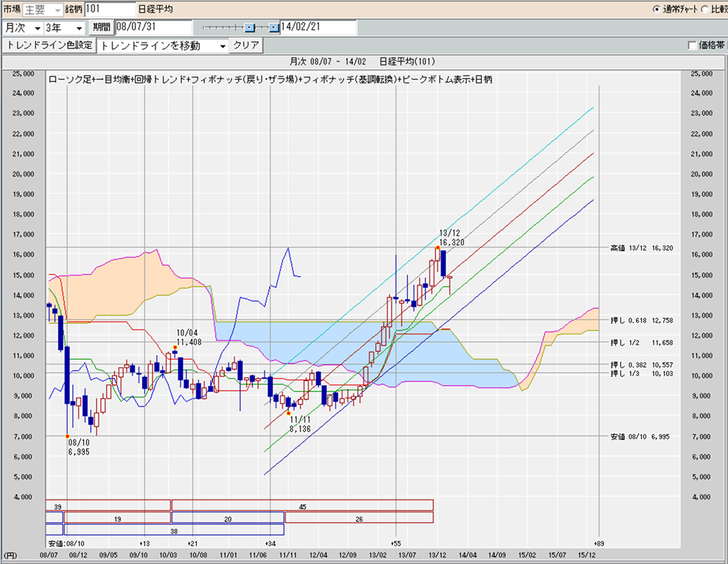Click the peak label 13/12 16,320 on chart
Image resolution: width=728 pixels, height=564 pixels.
coord(452,238)
